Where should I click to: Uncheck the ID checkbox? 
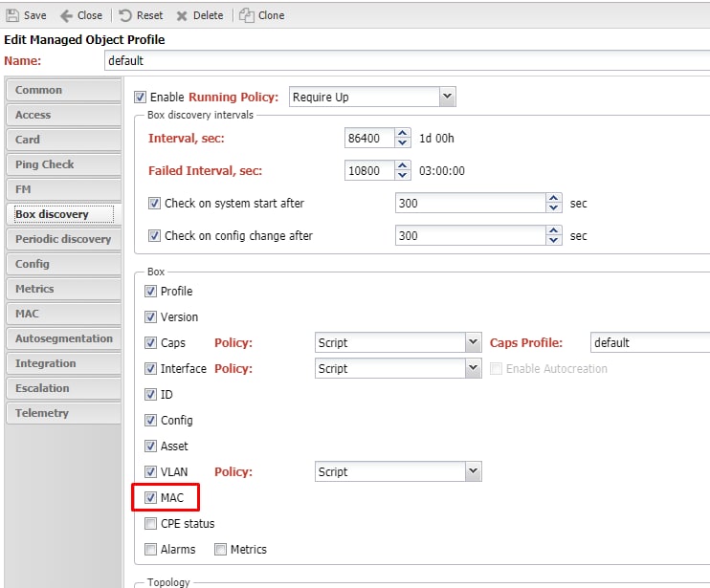click(150, 395)
